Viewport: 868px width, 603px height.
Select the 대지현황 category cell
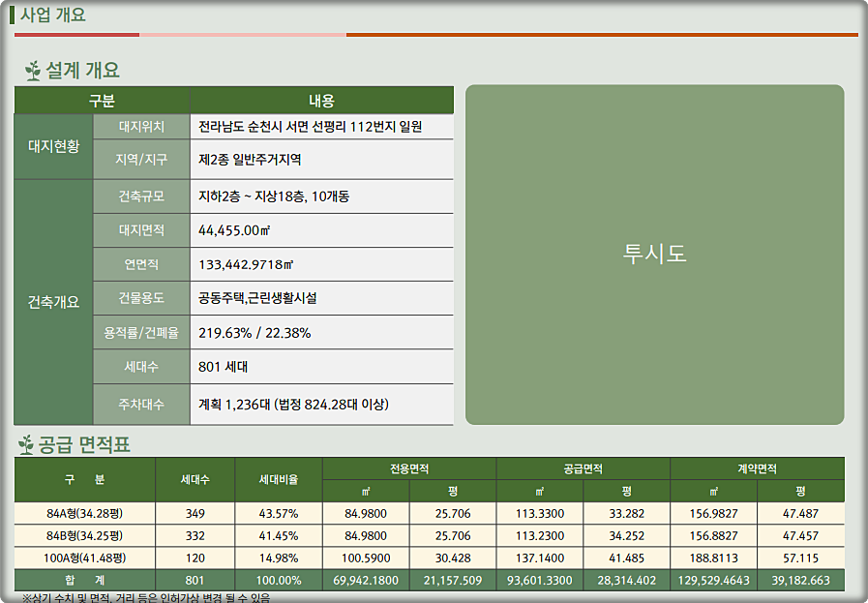[x=53, y=146]
